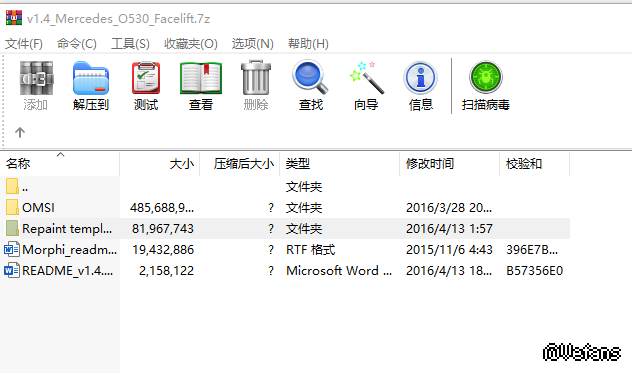Click the README_v1.4 Word document icon

pos(12,270)
